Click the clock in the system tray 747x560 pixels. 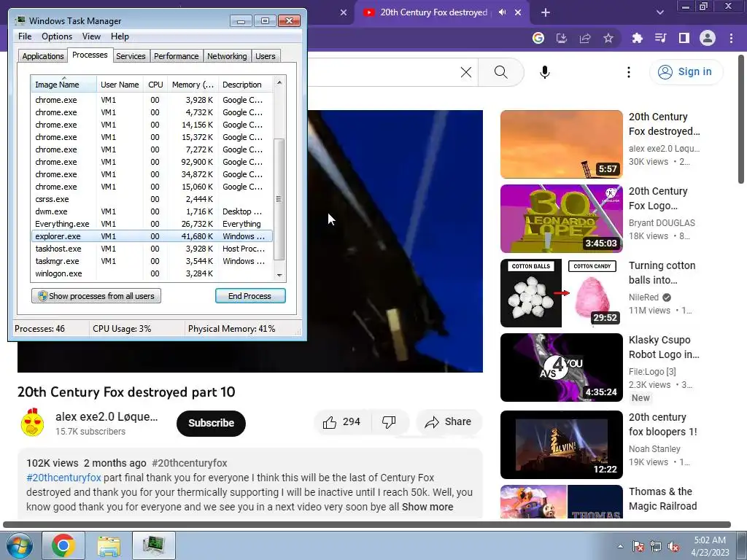[x=710, y=546]
